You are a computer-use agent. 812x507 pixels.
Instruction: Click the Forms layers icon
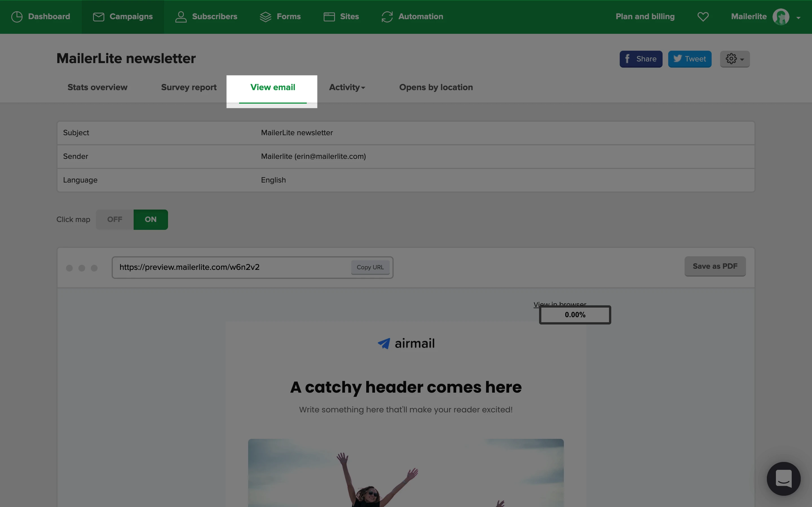click(x=265, y=17)
